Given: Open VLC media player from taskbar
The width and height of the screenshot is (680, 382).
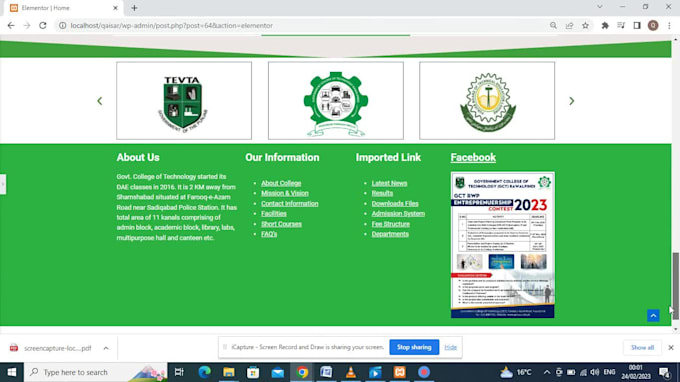Looking at the screenshot, I should tap(351, 372).
